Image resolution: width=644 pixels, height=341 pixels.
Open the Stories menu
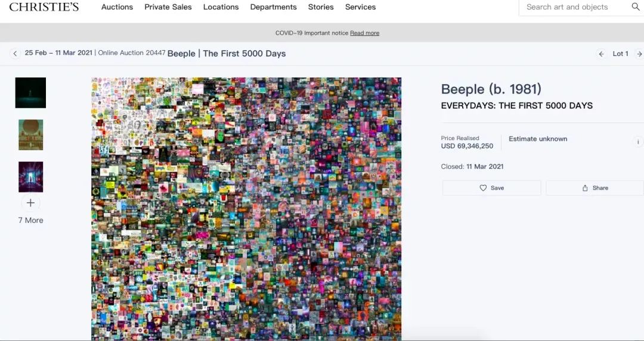[x=321, y=7]
